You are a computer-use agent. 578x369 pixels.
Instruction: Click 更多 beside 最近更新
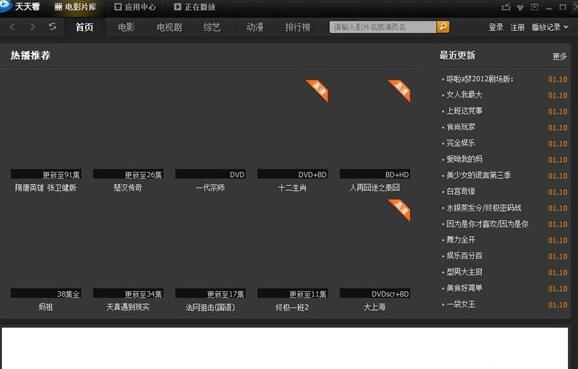click(559, 56)
